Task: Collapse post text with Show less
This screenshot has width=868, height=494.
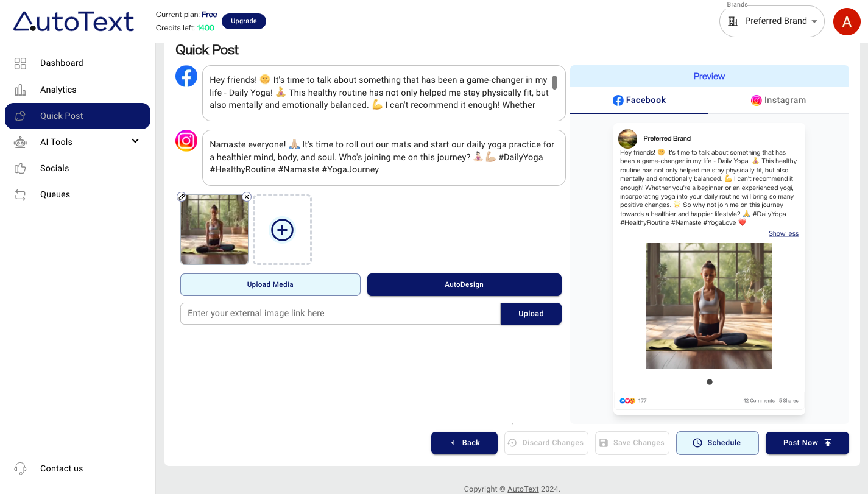Action: tap(783, 234)
